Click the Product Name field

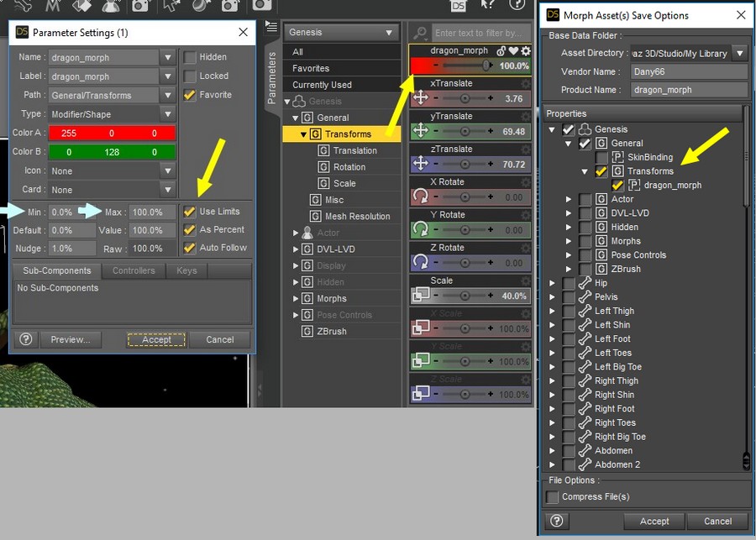click(x=689, y=90)
